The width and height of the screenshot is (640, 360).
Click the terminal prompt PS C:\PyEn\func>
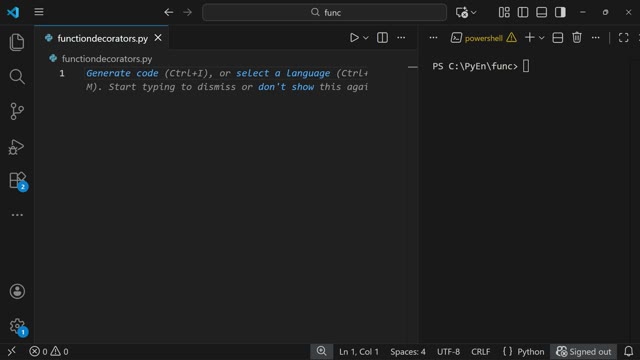pos(475,66)
